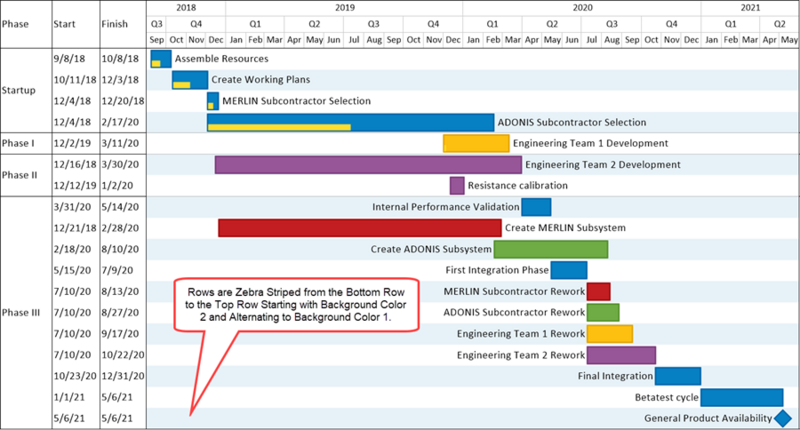Image resolution: width=800 pixels, height=430 pixels.
Task: Select the Startup phase row label
Action: point(19,90)
